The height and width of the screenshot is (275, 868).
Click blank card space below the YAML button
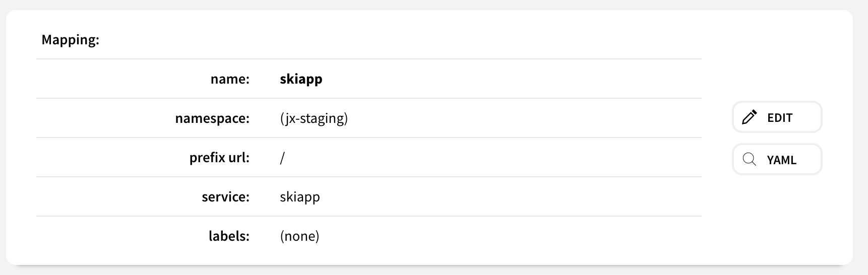pos(777,217)
